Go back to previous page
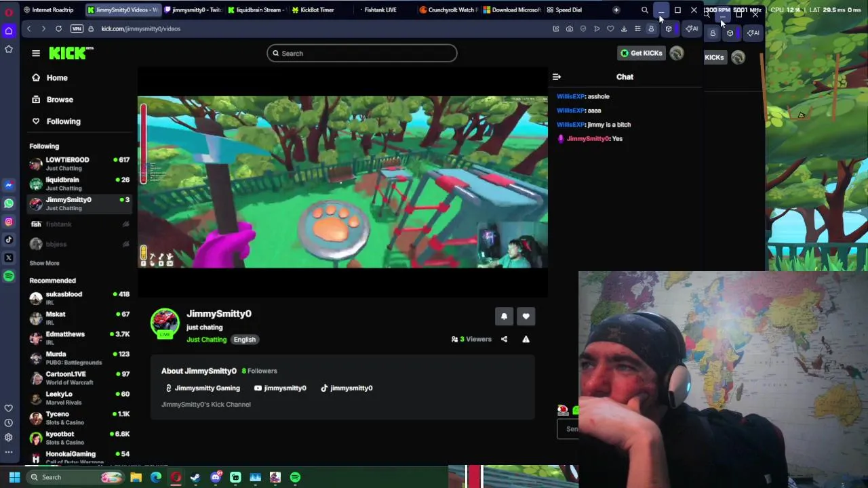 (x=28, y=28)
